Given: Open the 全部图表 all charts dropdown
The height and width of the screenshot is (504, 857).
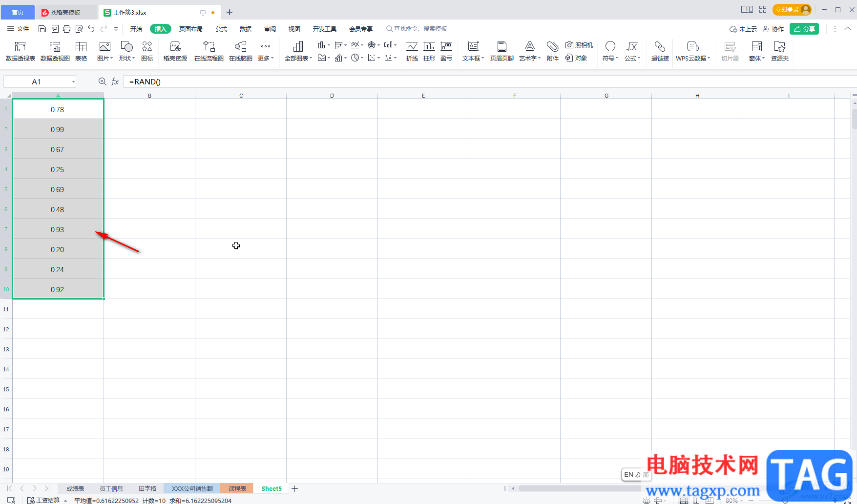Looking at the screenshot, I should click(298, 59).
